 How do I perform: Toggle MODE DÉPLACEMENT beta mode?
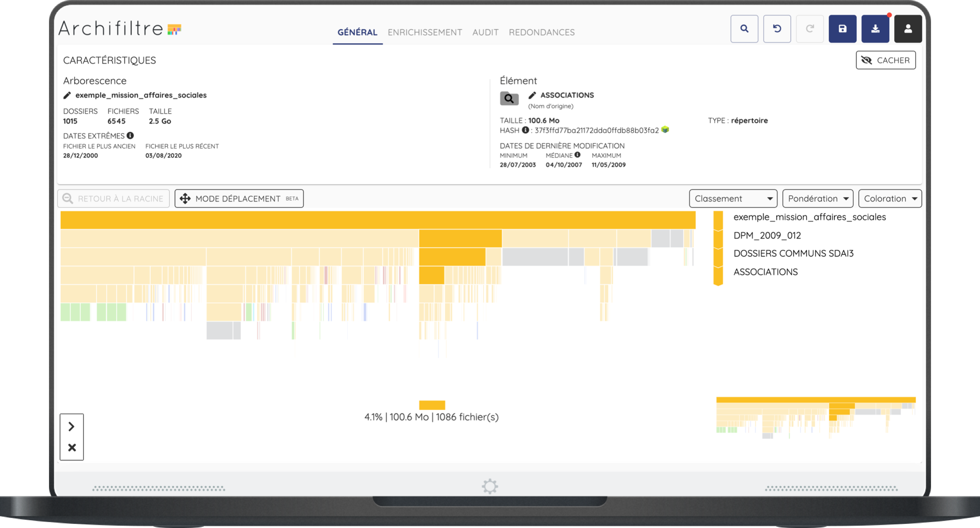point(239,198)
